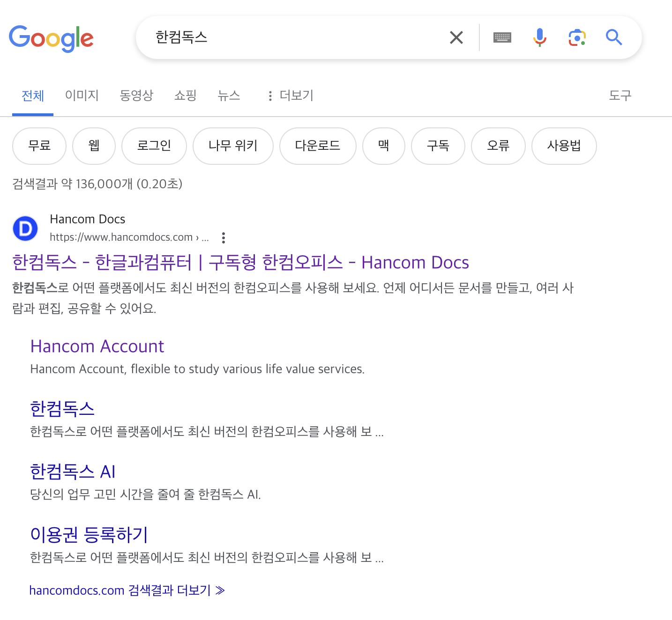Filter by the 로그인 chip
The width and height of the screenshot is (672, 620).
click(154, 146)
